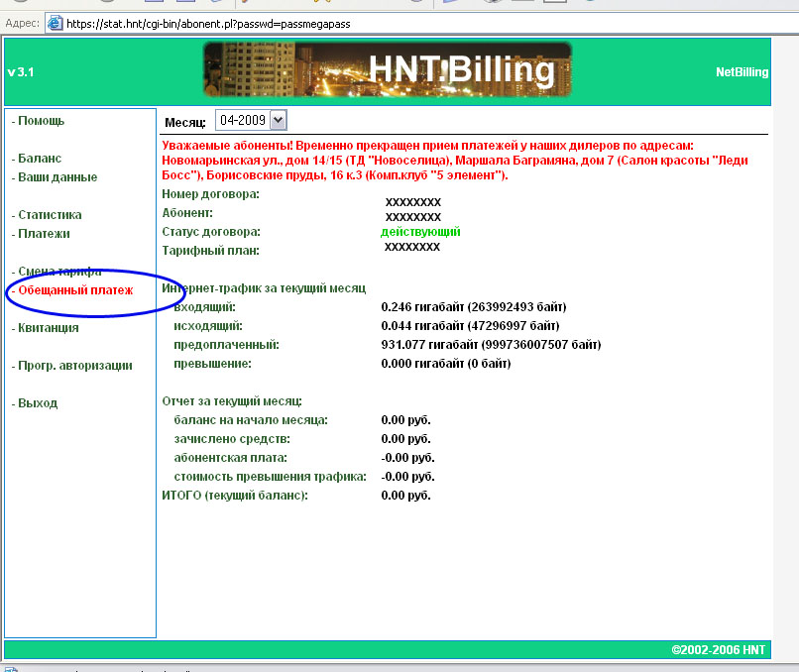The height and width of the screenshot is (672, 799).
Task: Open the Помощь help page
Action: pos(41,121)
